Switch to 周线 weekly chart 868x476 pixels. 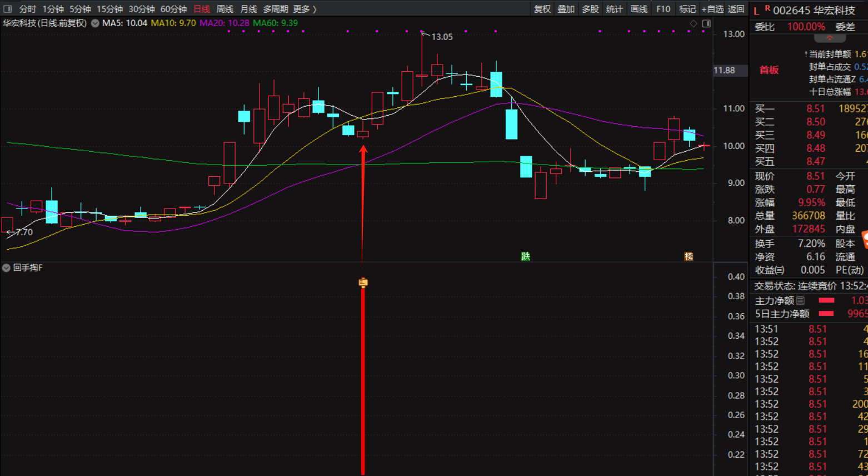click(x=225, y=9)
